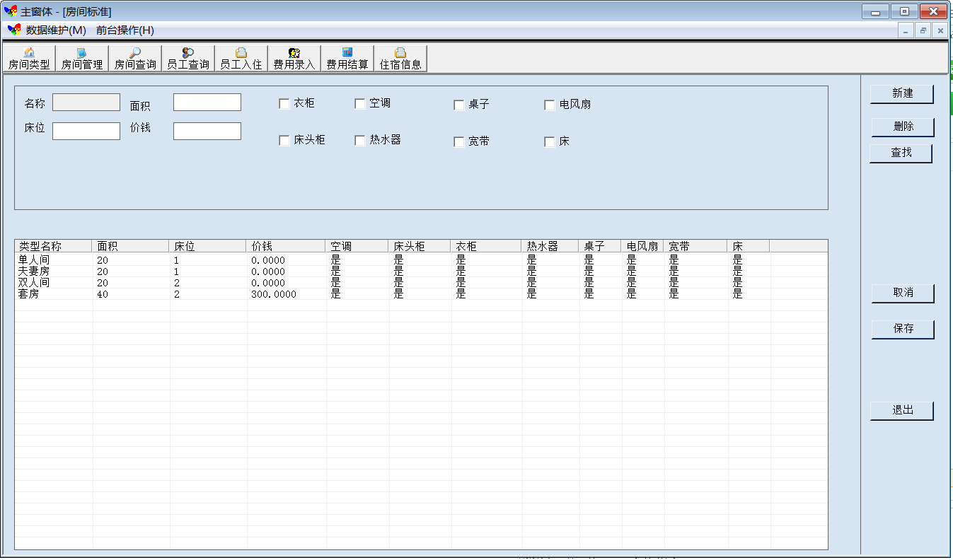Viewport: 953px width, 560px height.
Task: Open 房间查询 magnifier tool
Action: click(135, 59)
